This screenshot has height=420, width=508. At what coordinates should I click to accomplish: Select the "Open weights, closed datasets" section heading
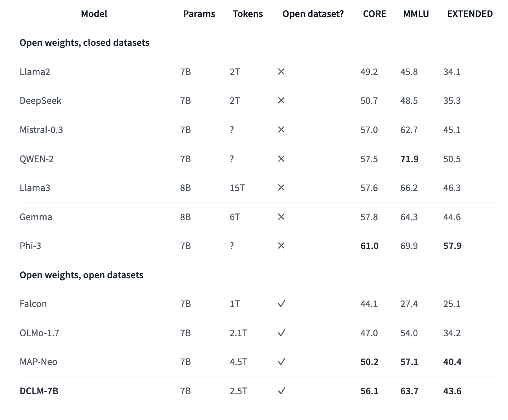point(85,42)
